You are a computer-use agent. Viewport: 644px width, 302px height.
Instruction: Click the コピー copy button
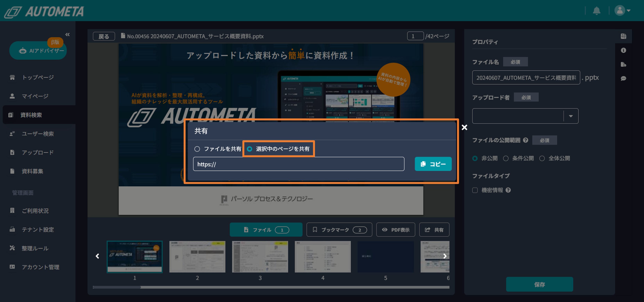pyautogui.click(x=433, y=164)
